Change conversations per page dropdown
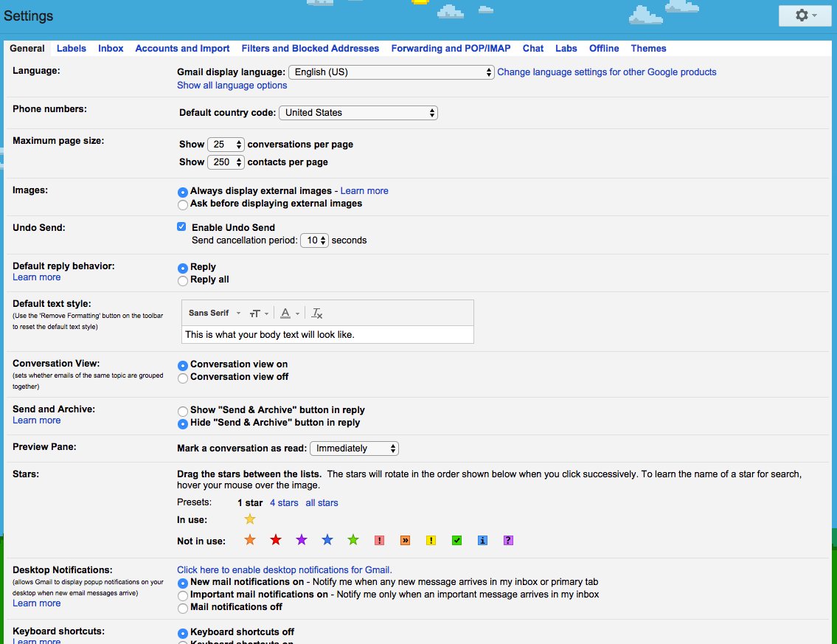Image resolution: width=837 pixels, height=644 pixels. click(226, 144)
